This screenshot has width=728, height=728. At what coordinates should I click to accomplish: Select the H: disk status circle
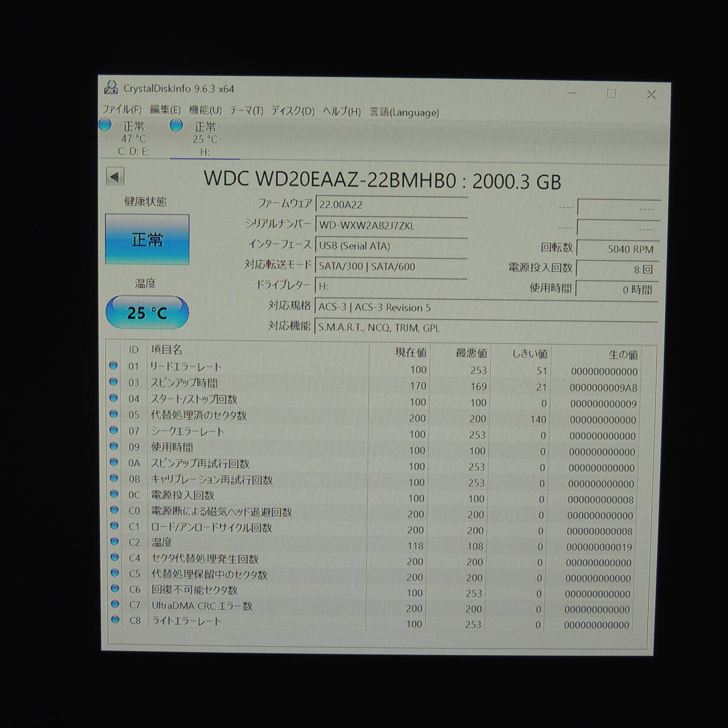point(177,126)
